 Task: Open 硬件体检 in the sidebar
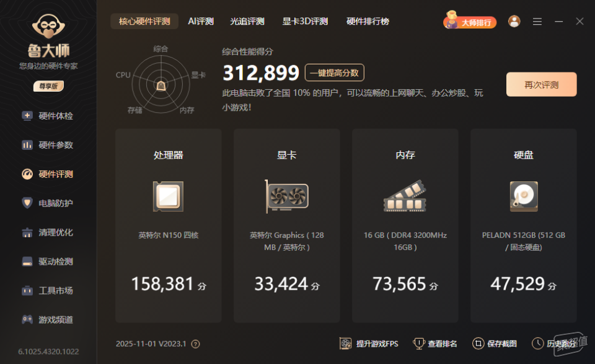[x=48, y=116]
